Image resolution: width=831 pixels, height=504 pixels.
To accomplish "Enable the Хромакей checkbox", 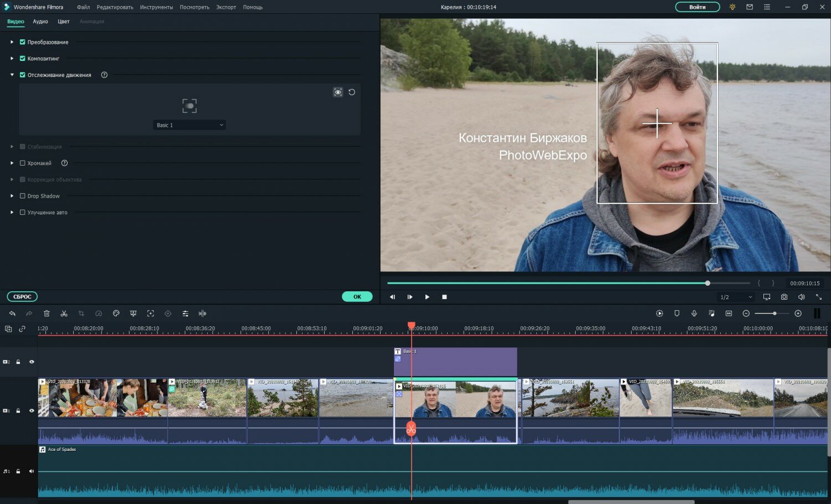I will pos(23,163).
